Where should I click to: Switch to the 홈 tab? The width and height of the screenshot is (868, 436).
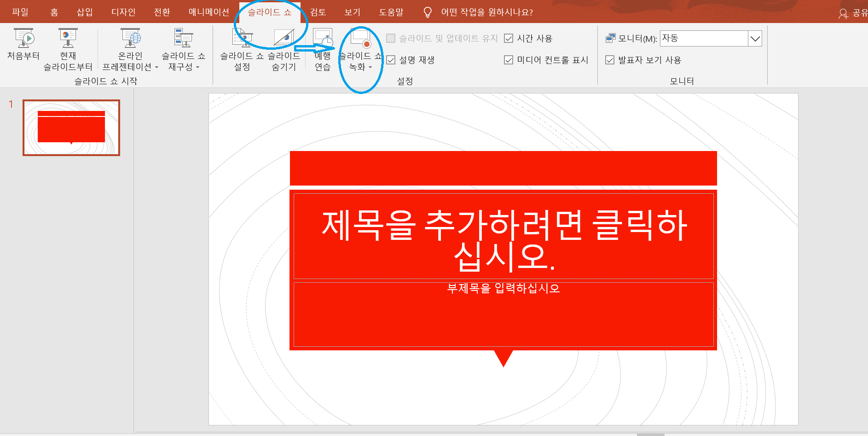(54, 12)
